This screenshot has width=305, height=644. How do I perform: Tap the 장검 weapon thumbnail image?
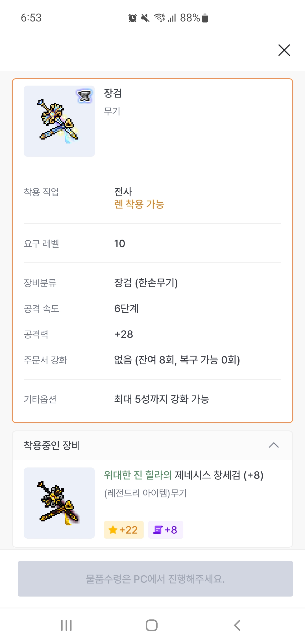click(59, 121)
